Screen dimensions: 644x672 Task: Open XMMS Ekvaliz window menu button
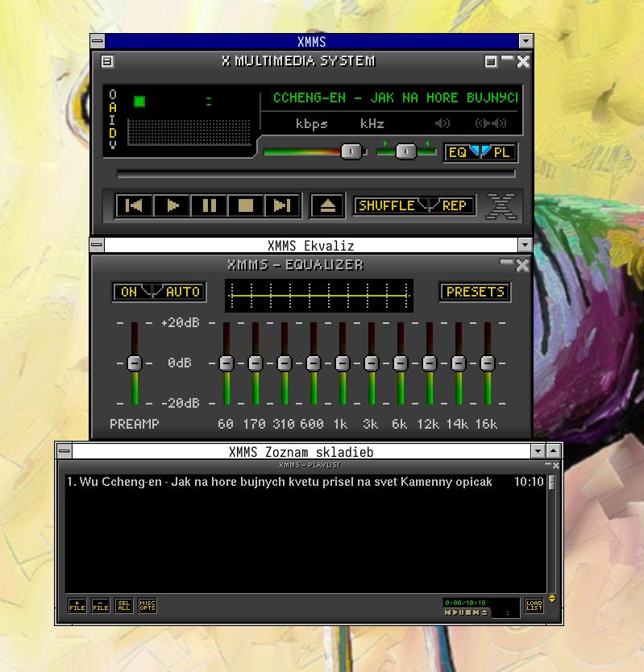pyautogui.click(x=97, y=245)
